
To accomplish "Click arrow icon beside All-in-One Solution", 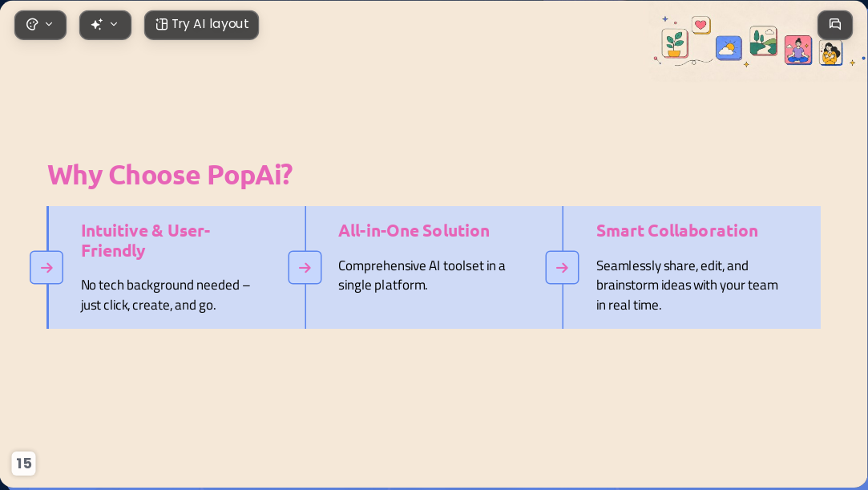I will [305, 267].
